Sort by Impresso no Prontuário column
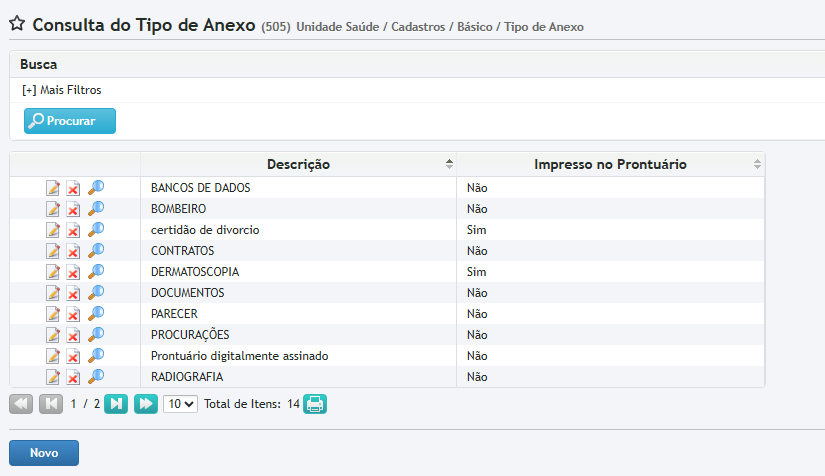The width and height of the screenshot is (825, 476). click(x=610, y=164)
